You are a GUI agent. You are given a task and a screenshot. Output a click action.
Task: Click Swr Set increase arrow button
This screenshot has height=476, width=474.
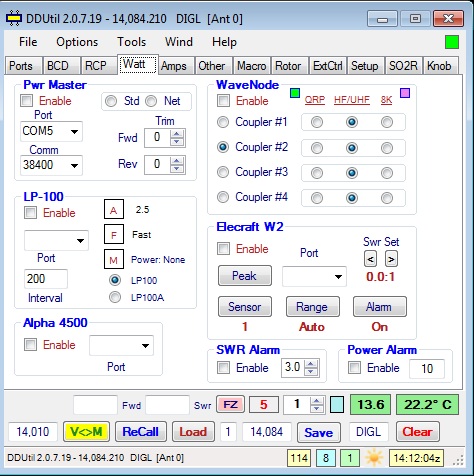coord(391,259)
